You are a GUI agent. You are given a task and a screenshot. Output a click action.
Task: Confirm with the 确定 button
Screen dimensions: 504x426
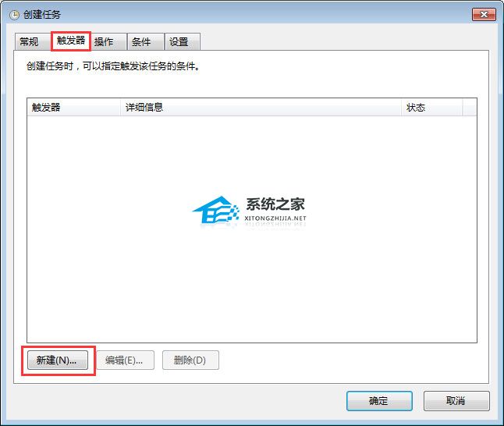coord(379,401)
